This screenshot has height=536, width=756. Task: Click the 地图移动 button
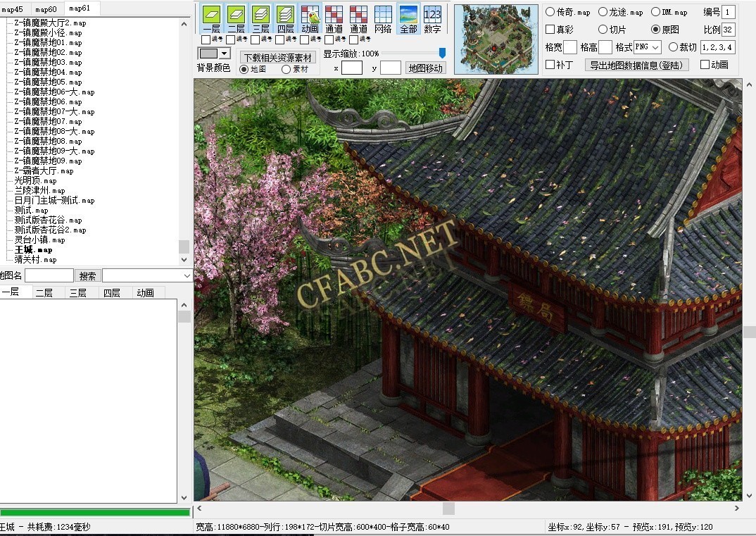pos(426,68)
